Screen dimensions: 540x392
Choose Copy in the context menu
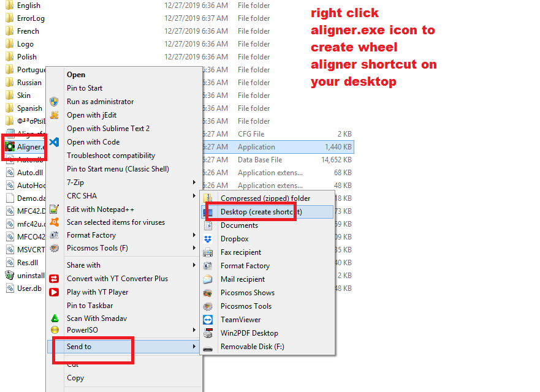(x=75, y=378)
